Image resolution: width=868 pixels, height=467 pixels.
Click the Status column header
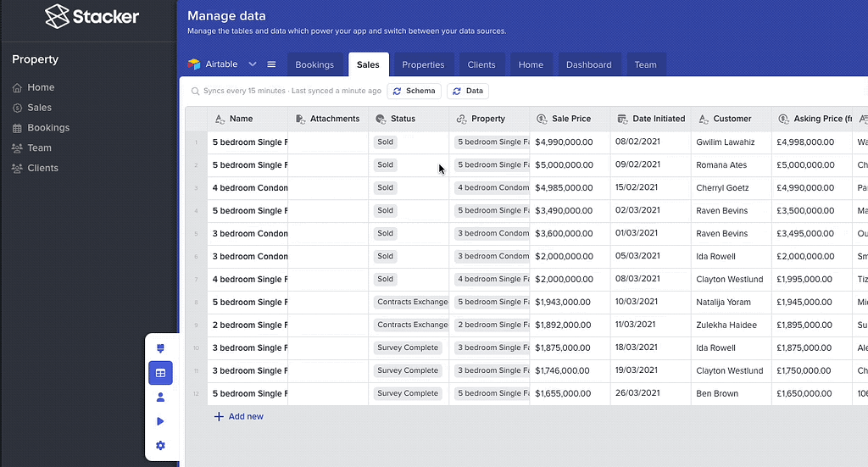pos(403,119)
